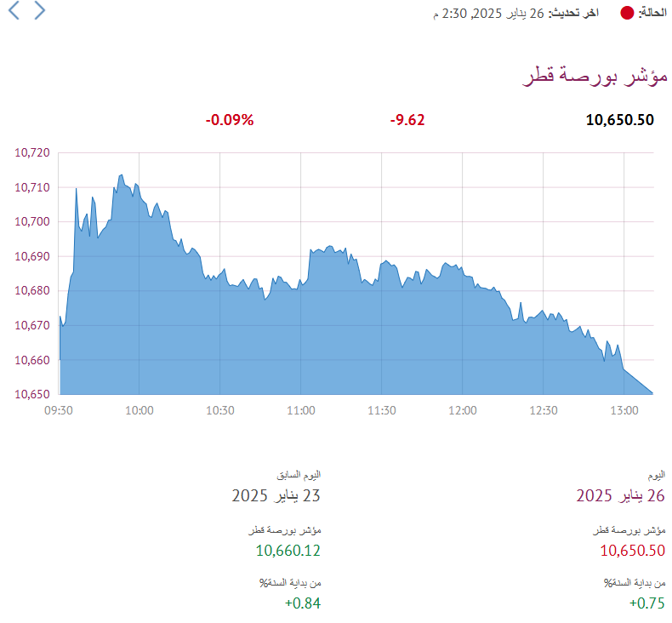672x623 pixels.
Task: Click the 10,690 value on the y-axis
Action: pyautogui.click(x=32, y=256)
